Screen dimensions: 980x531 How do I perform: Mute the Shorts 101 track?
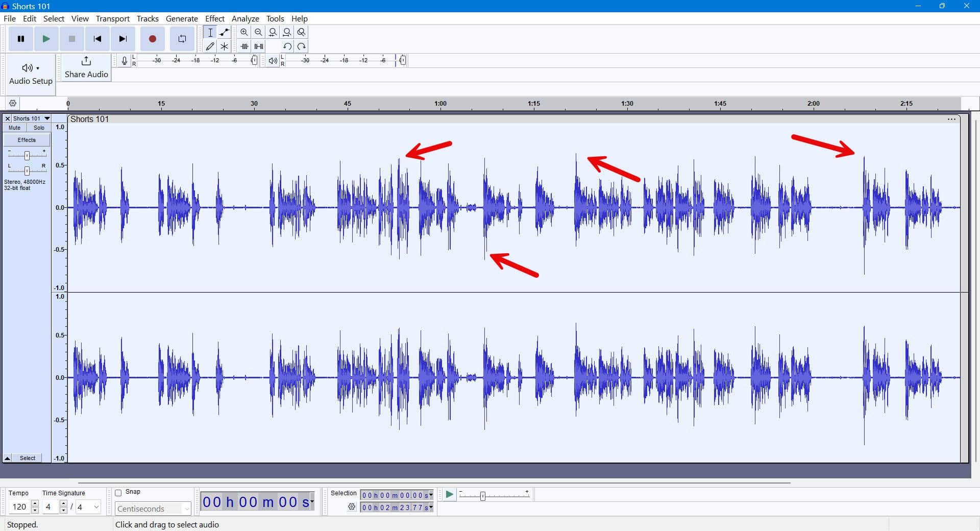(14, 128)
